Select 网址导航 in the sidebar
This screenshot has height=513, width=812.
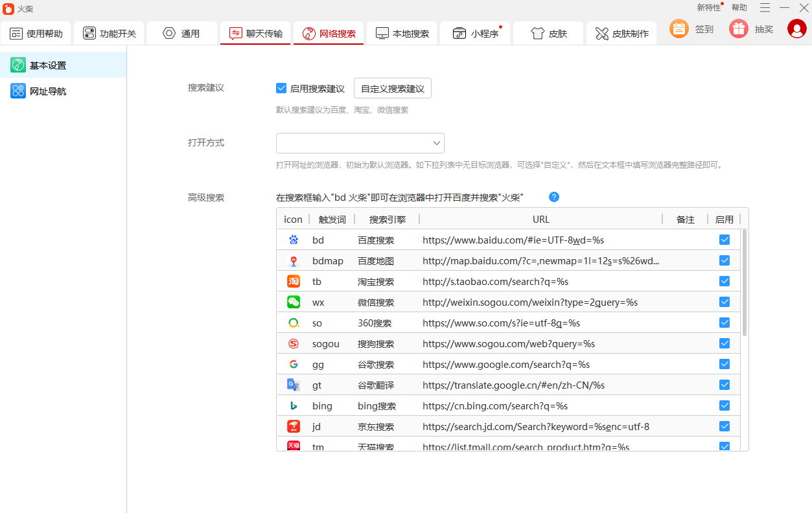(64, 91)
